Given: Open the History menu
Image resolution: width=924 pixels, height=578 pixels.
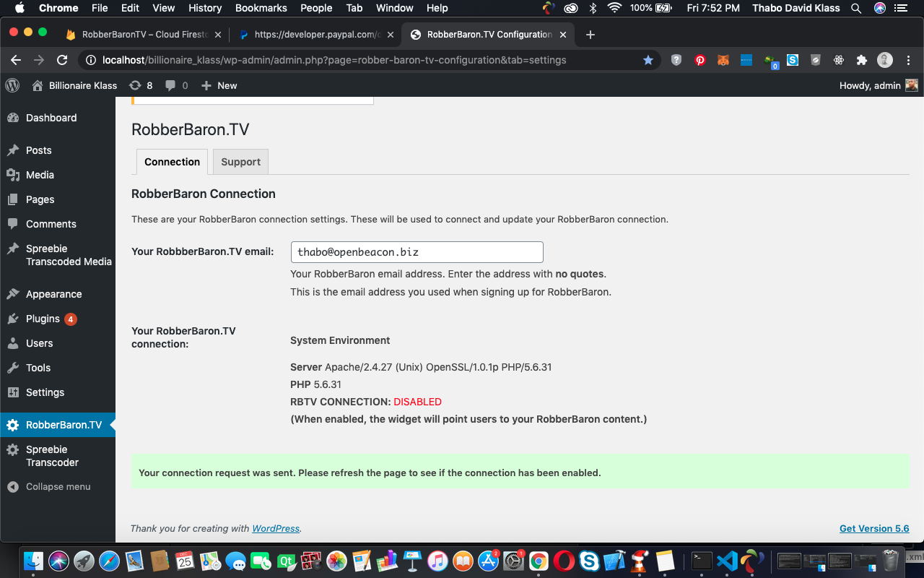Looking at the screenshot, I should pyautogui.click(x=205, y=8).
